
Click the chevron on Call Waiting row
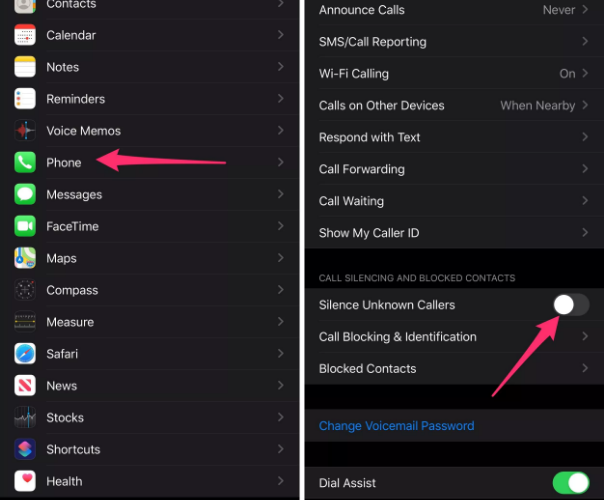pyautogui.click(x=585, y=200)
